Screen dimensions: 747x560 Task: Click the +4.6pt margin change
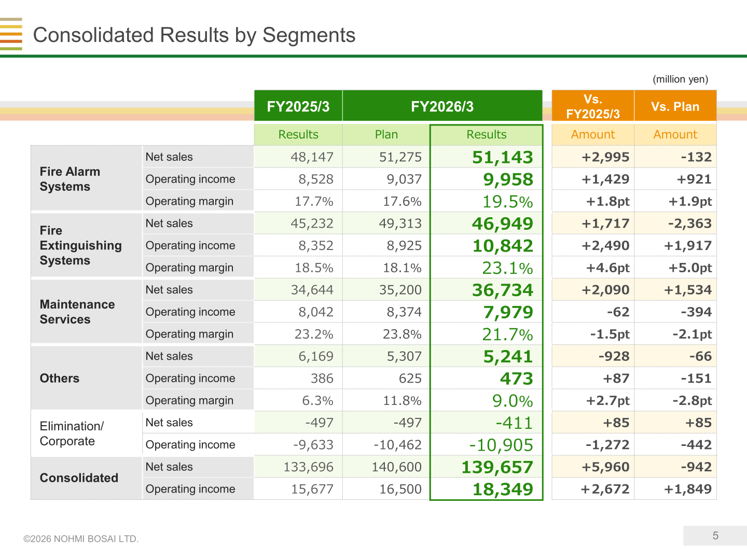(x=607, y=268)
